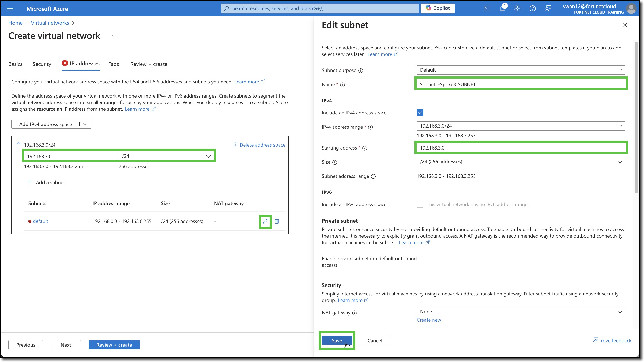
Task: Open Cloud Shell from top bar
Action: click(487, 8)
